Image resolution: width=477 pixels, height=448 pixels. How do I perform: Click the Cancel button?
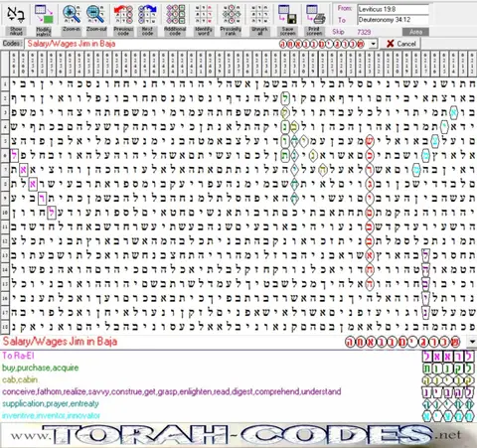click(x=401, y=44)
